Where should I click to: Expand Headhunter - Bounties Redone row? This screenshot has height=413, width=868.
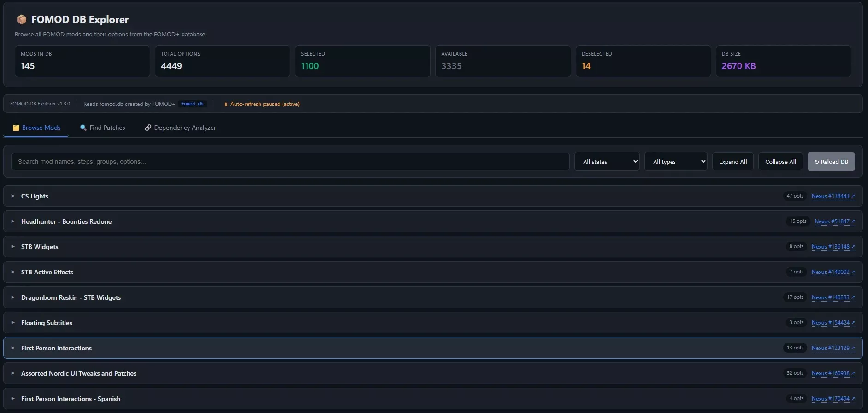click(433, 221)
